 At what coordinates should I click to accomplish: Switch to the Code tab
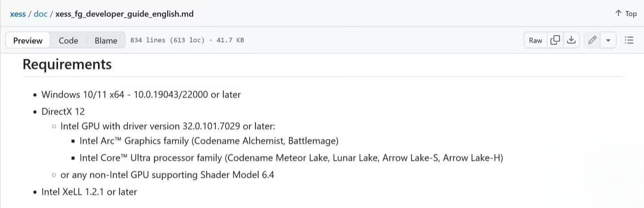[x=68, y=40]
